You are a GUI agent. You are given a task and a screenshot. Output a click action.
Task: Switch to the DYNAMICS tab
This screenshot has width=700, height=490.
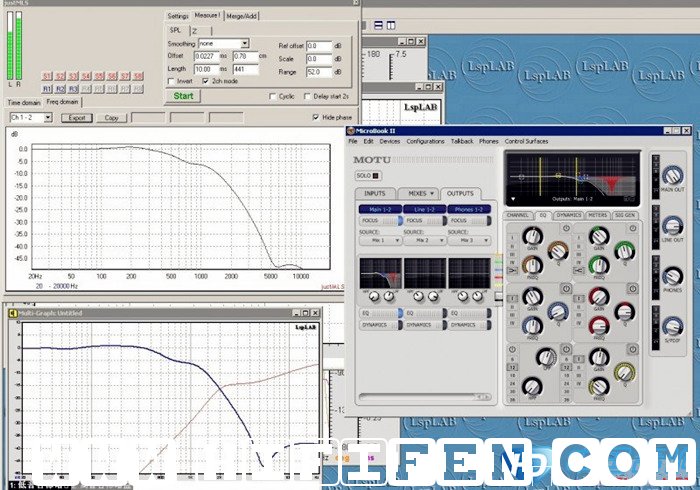click(x=568, y=215)
